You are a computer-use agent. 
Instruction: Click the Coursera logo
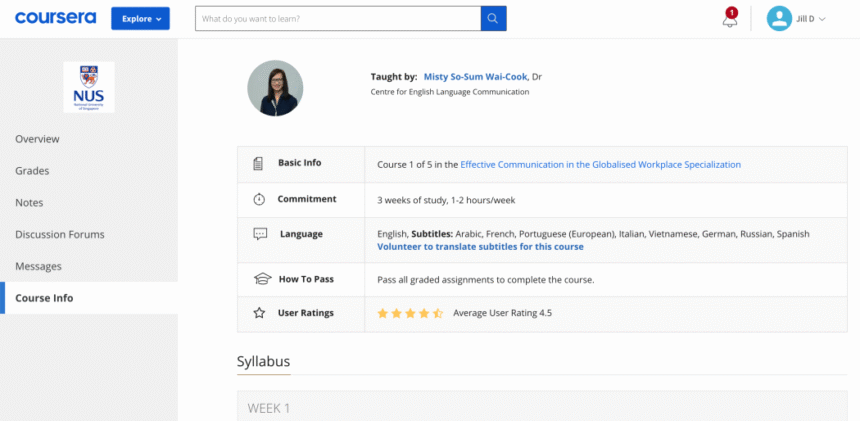click(x=55, y=18)
